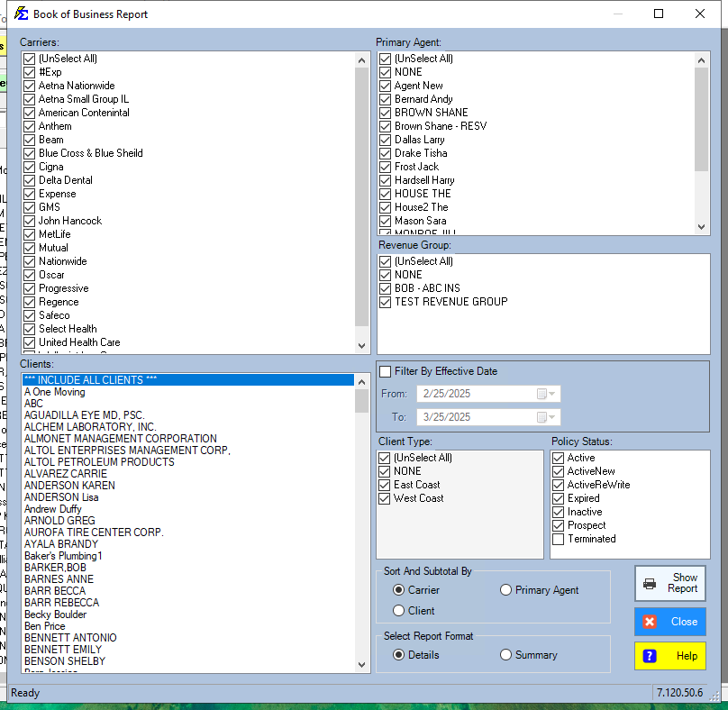
Task: Click the red X icon inside Close button
Action: [x=651, y=621]
